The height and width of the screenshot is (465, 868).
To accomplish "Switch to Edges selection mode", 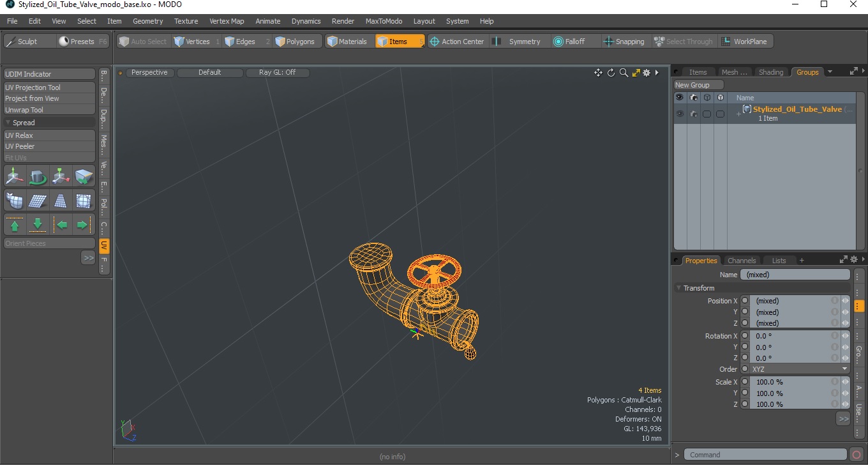I will [x=248, y=42].
